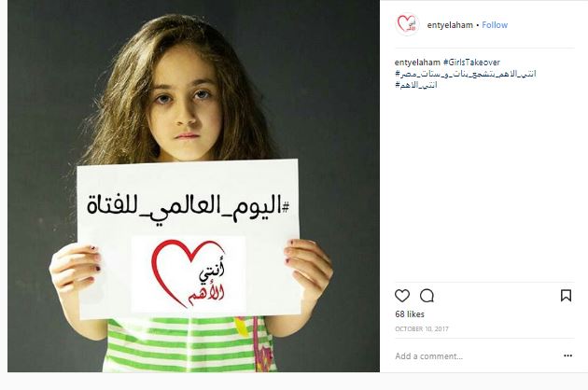The width and height of the screenshot is (588, 390).
Task: Open the entyelaham username in the header
Action: pyautogui.click(x=450, y=25)
